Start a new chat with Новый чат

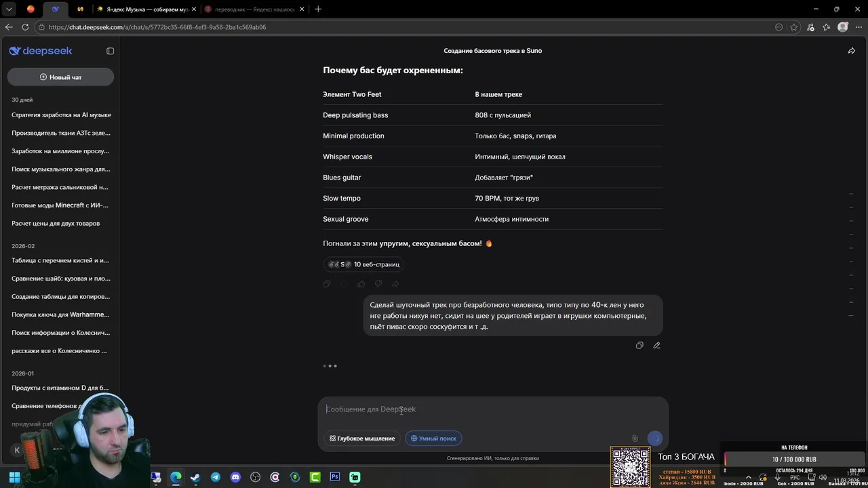coord(60,77)
